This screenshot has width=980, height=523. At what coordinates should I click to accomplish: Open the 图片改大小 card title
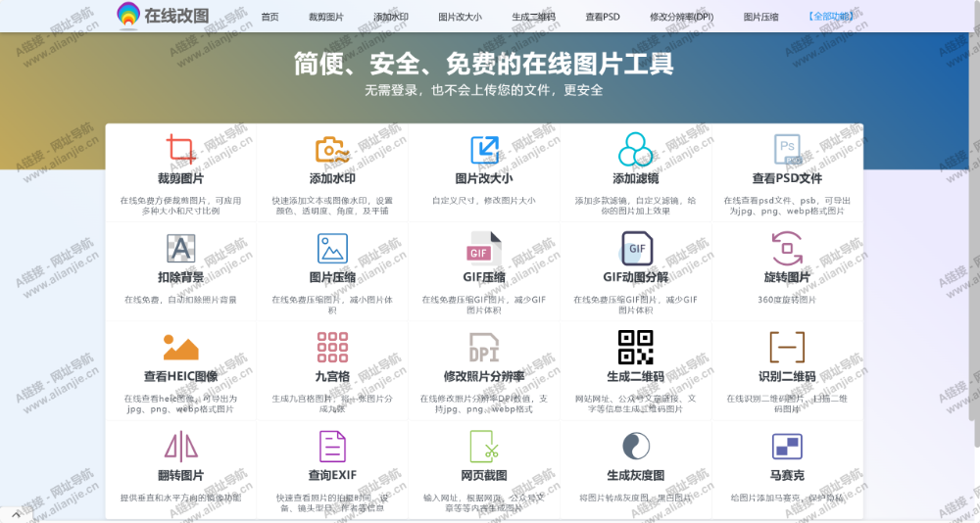coord(484,178)
